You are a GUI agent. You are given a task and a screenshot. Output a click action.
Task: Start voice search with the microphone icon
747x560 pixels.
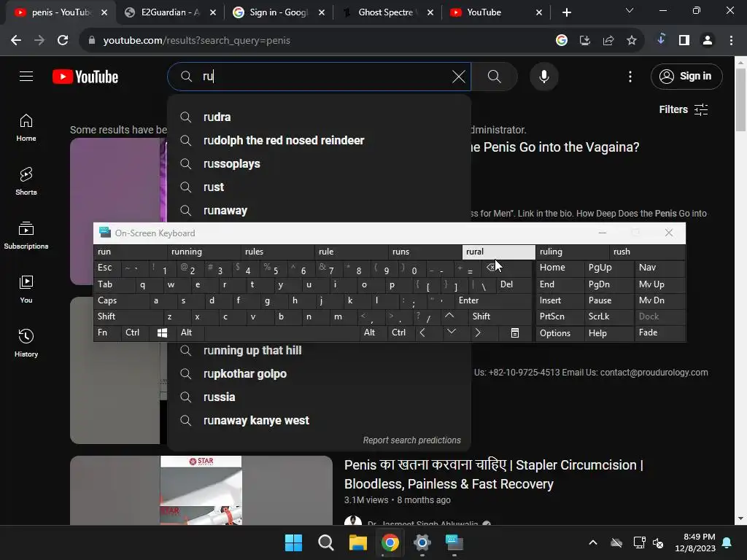tap(543, 77)
